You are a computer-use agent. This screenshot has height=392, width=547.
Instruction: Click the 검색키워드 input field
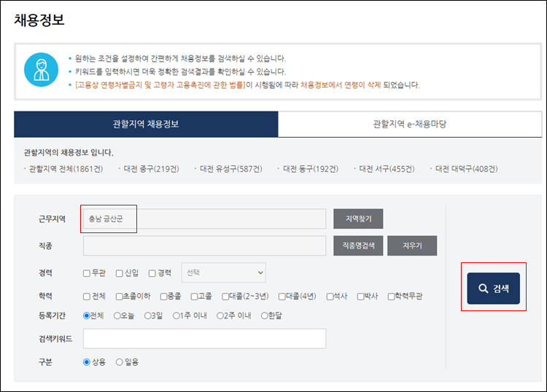tap(204, 338)
